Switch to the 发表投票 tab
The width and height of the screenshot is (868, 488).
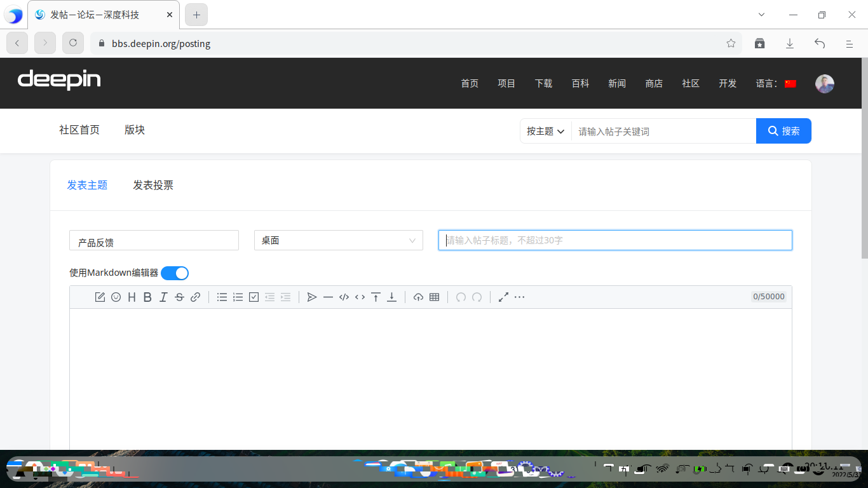(x=153, y=185)
